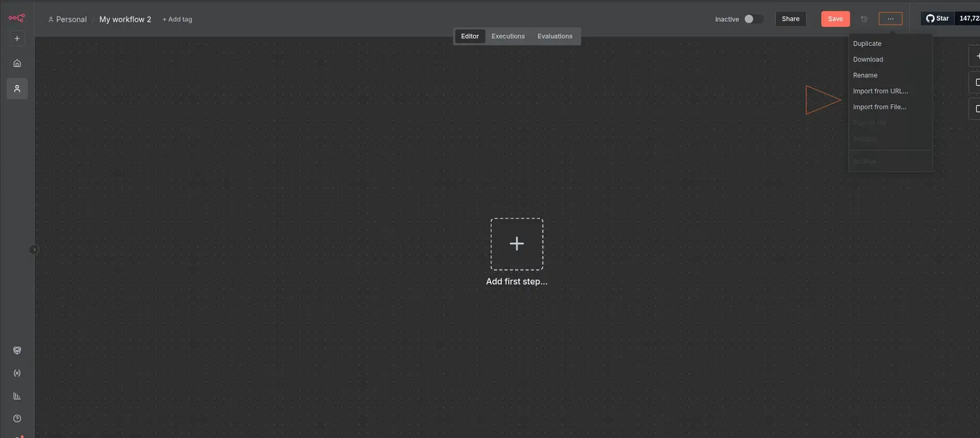Click the Personal breadcrumb link
This screenshot has height=438, width=980.
coord(67,19)
